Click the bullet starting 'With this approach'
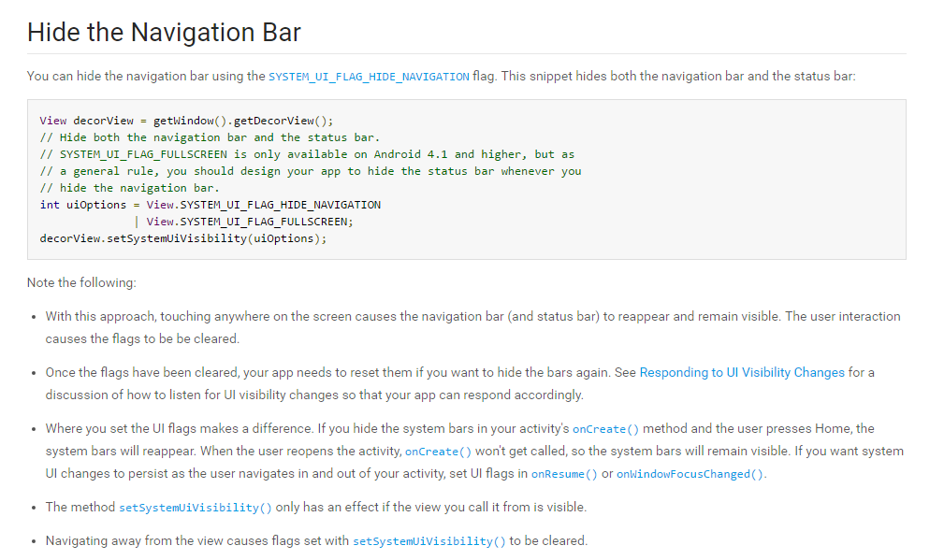This screenshot has height=560, width=944. [x=472, y=317]
